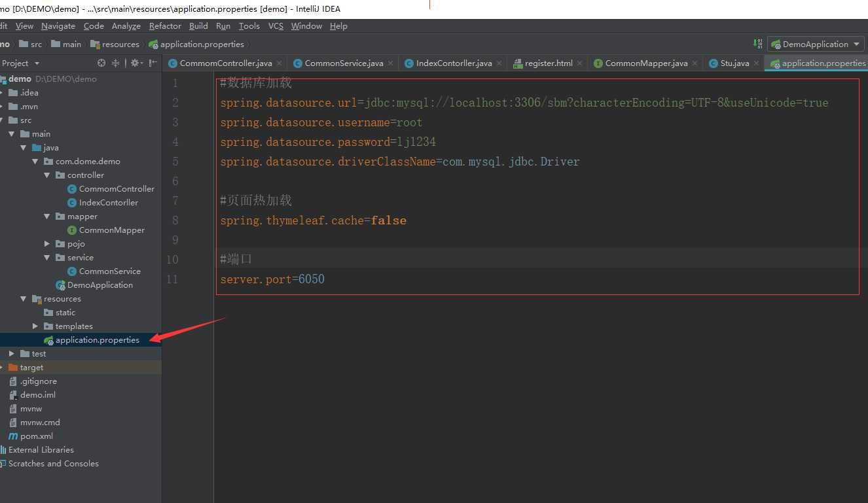
Task: Close the IndexContorller.java editor tab
Action: point(499,63)
